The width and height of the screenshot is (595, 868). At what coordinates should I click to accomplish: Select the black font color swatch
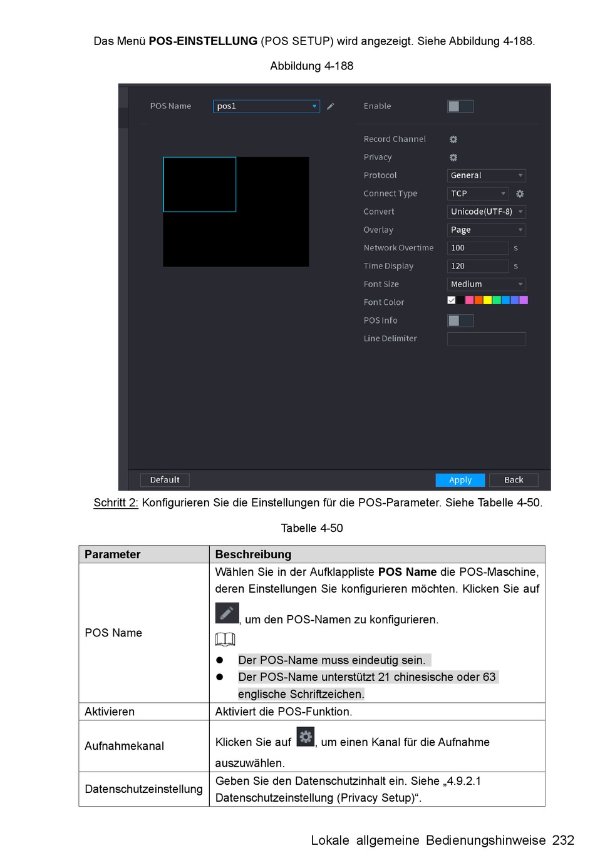point(460,300)
